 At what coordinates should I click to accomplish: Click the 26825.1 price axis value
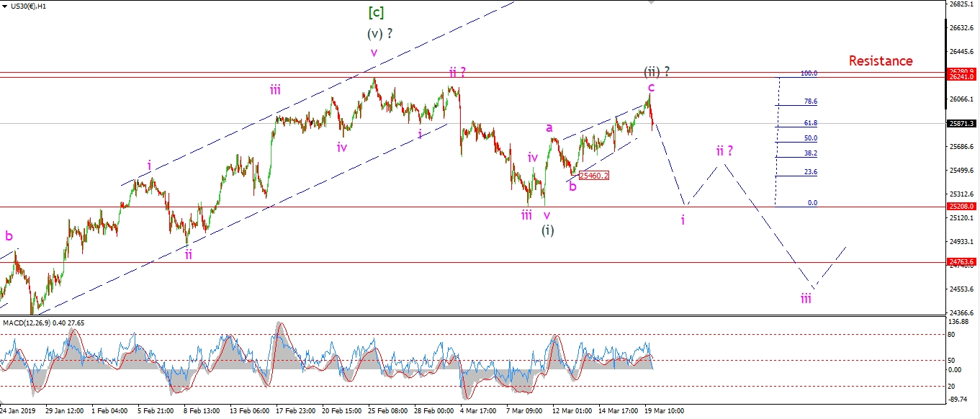pyautogui.click(x=962, y=4)
